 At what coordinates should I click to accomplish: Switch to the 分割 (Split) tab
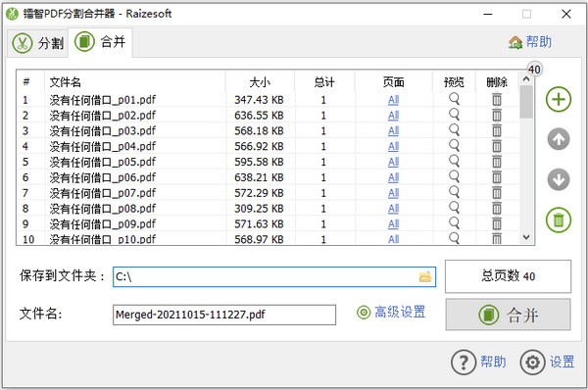(37, 43)
